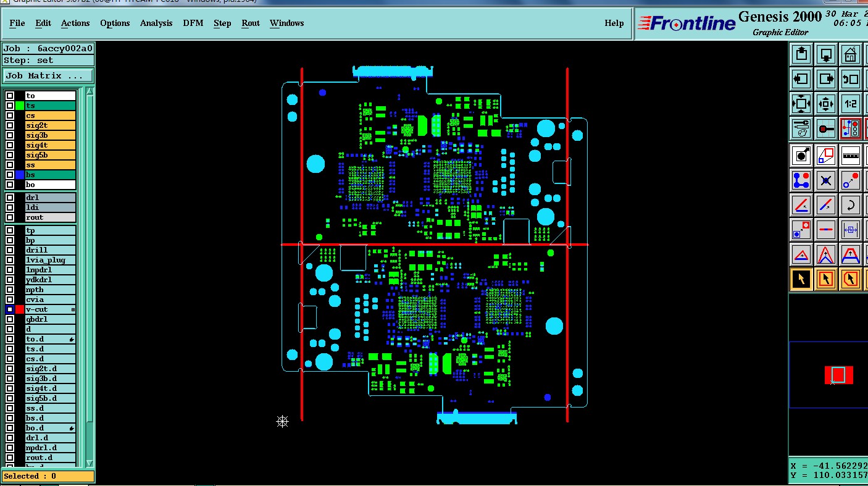Select the polygon-outline arrow select tool
The height and width of the screenshot is (486, 868).
coord(851,279)
